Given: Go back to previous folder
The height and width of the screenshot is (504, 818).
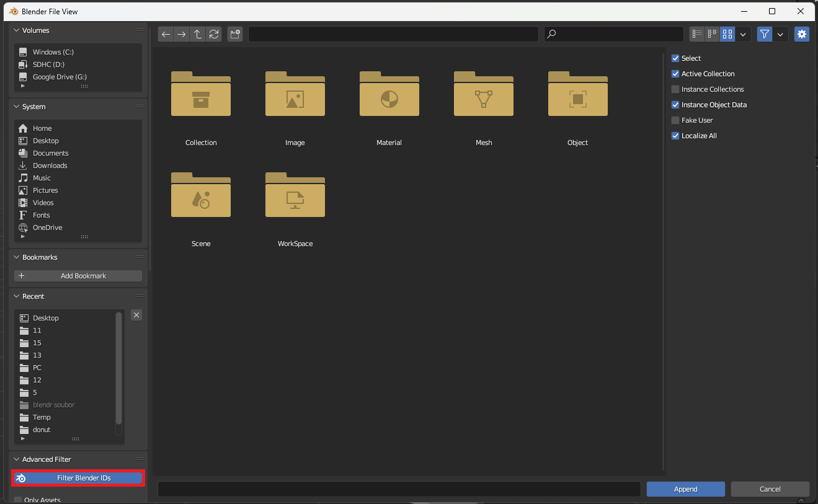Looking at the screenshot, I should (x=166, y=35).
